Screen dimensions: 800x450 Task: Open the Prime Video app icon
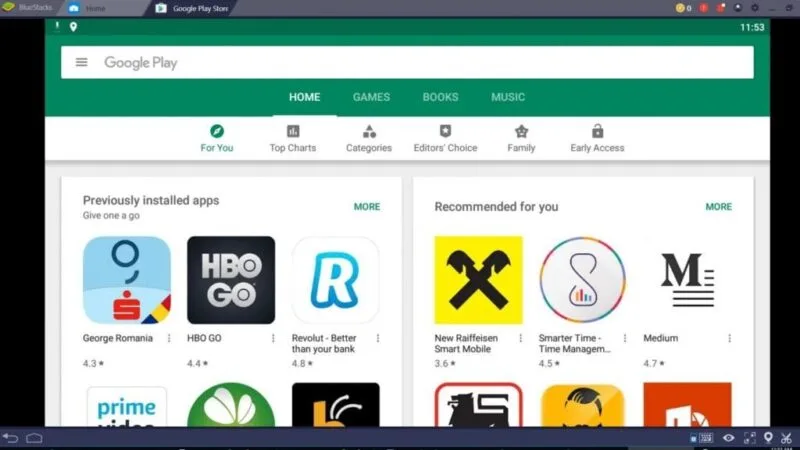pos(127,406)
